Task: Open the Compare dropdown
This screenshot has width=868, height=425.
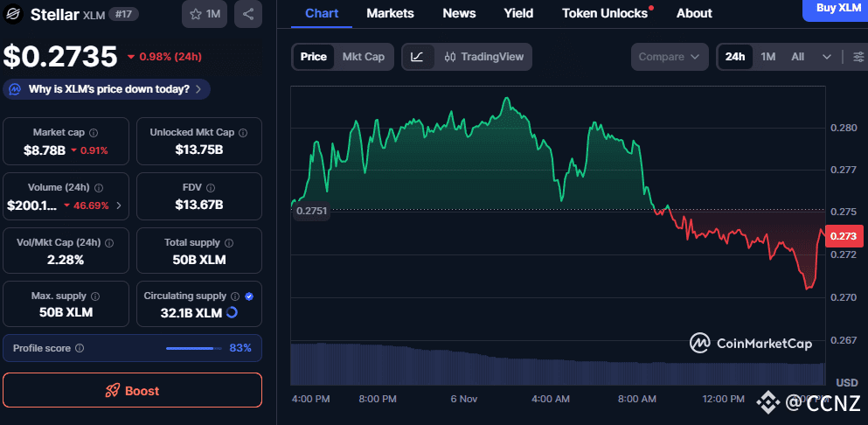Action: [x=669, y=57]
